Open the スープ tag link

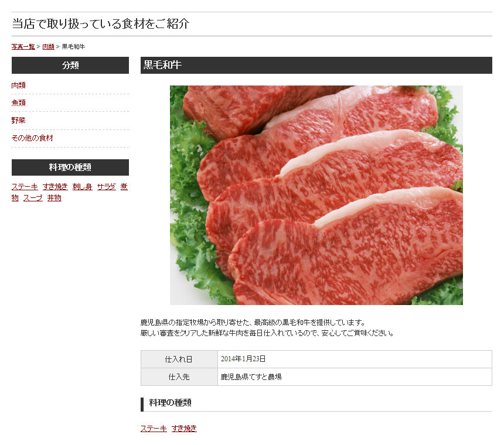click(33, 198)
